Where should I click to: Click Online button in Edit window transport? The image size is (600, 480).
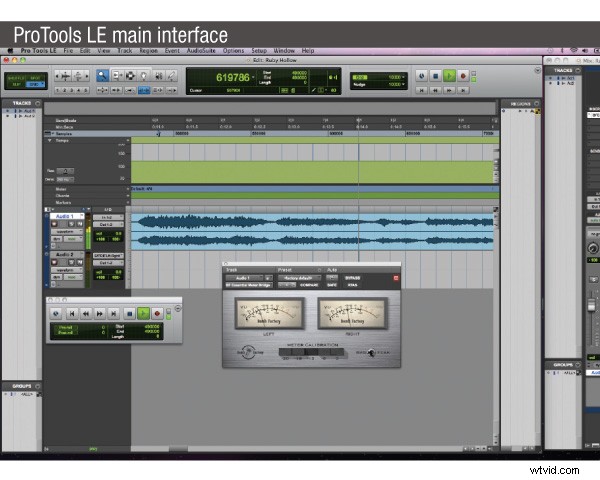pos(421,76)
